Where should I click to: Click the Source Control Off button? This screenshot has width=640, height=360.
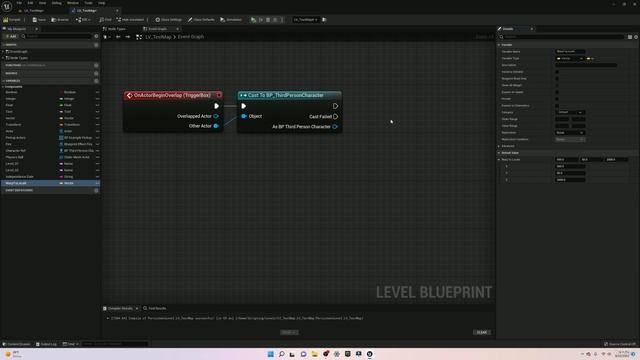620,344
